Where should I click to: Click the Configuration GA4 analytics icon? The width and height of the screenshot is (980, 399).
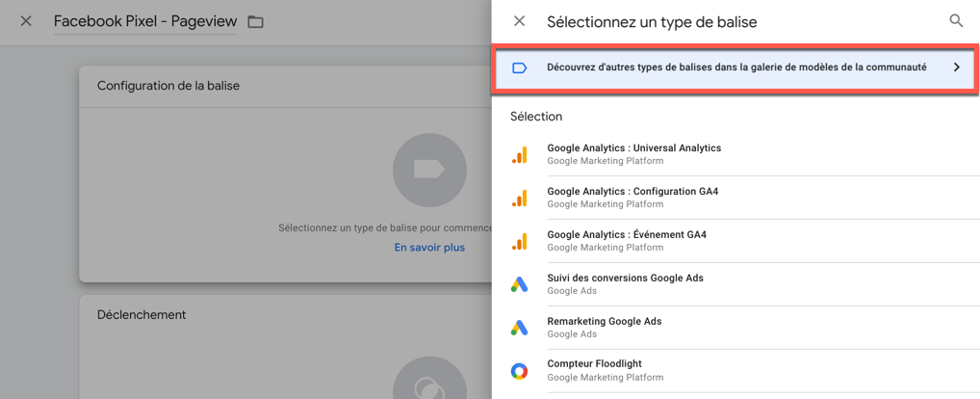pyautogui.click(x=519, y=198)
